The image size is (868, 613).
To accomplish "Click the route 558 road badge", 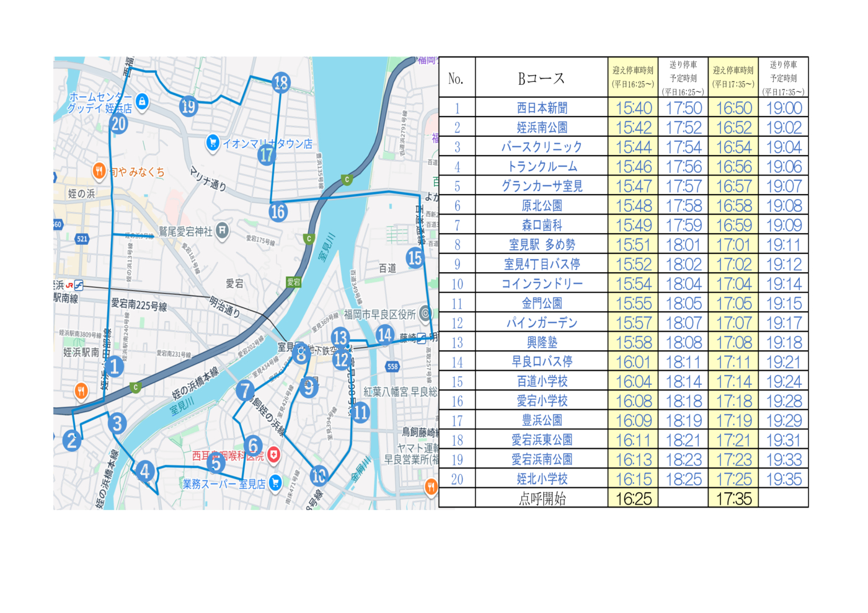I will (x=392, y=366).
